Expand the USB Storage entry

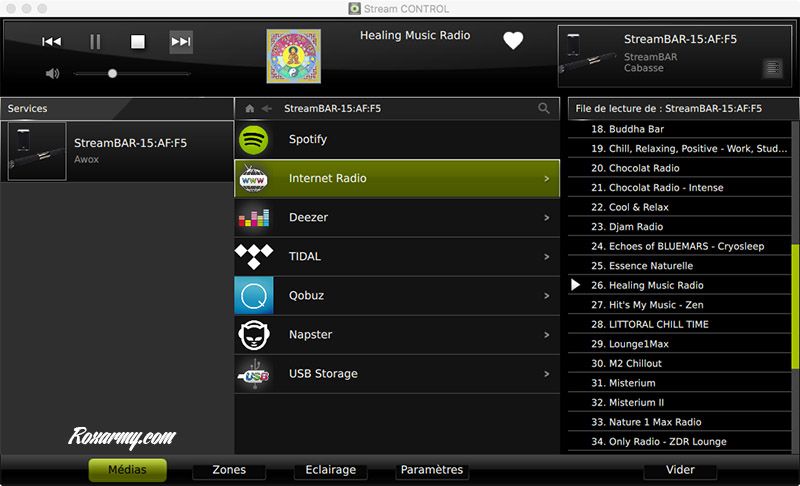(x=546, y=374)
